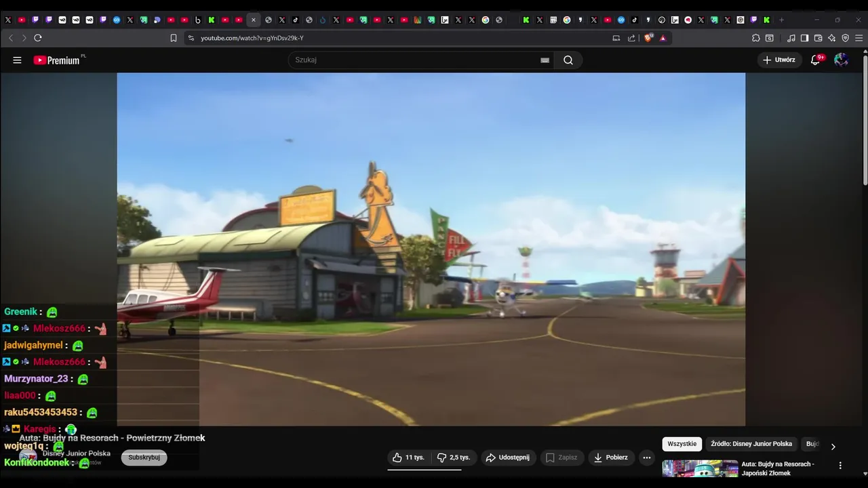
Task: Open the tab search window icon
Action: point(770,38)
